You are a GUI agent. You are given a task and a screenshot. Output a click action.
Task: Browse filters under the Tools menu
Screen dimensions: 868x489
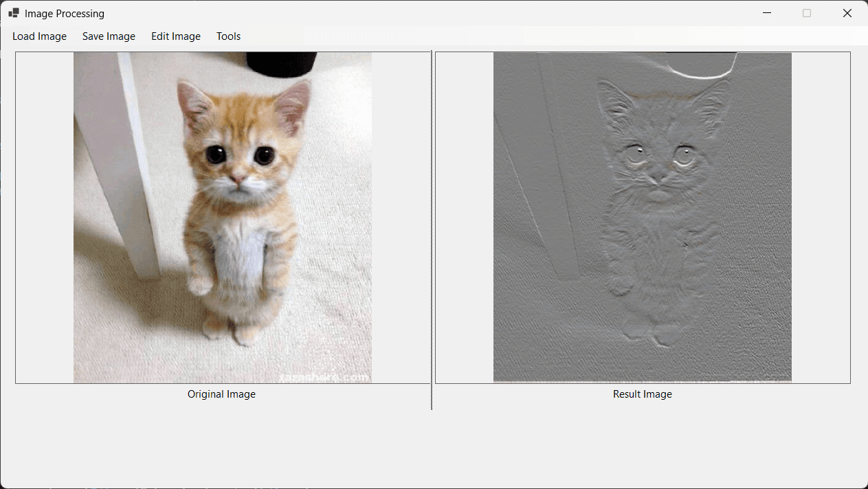[228, 36]
